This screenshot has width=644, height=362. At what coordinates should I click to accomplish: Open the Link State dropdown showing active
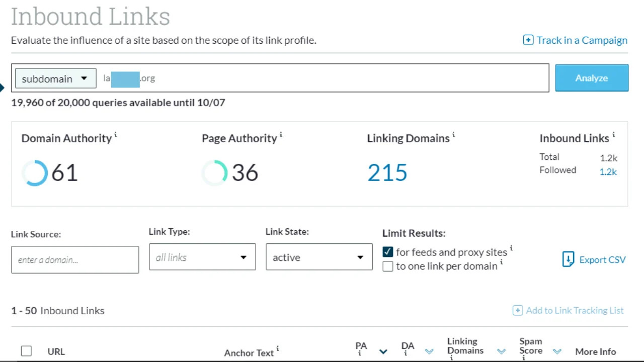click(x=318, y=257)
